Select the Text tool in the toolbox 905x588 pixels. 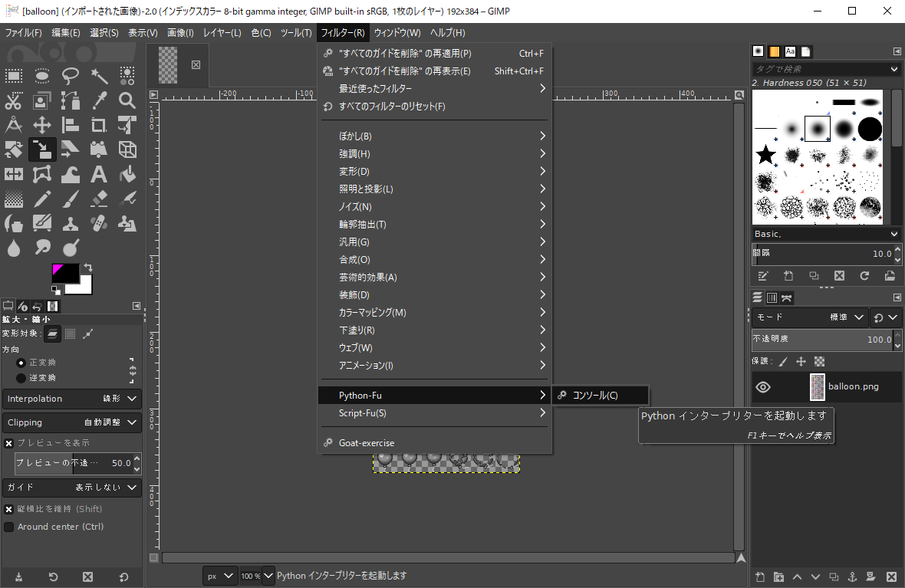click(100, 174)
